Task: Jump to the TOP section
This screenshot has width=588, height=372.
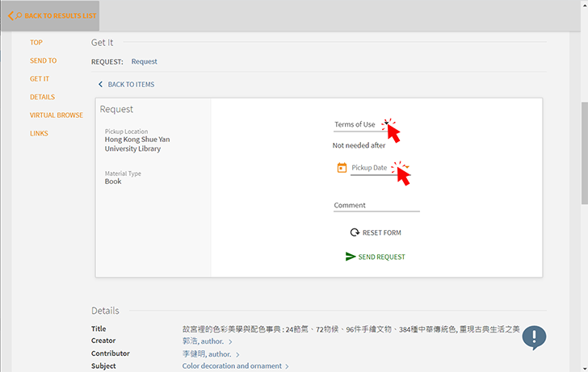Action: 36,43
